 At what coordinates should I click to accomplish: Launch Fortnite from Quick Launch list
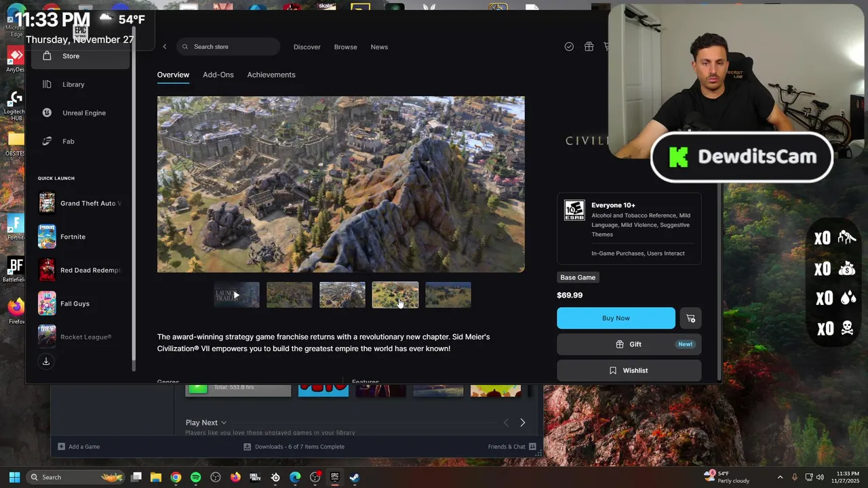tap(80, 237)
